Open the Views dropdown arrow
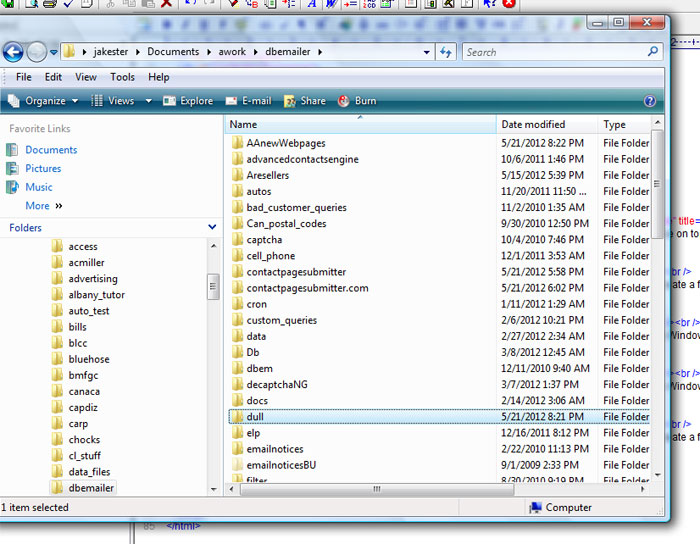 [x=148, y=101]
